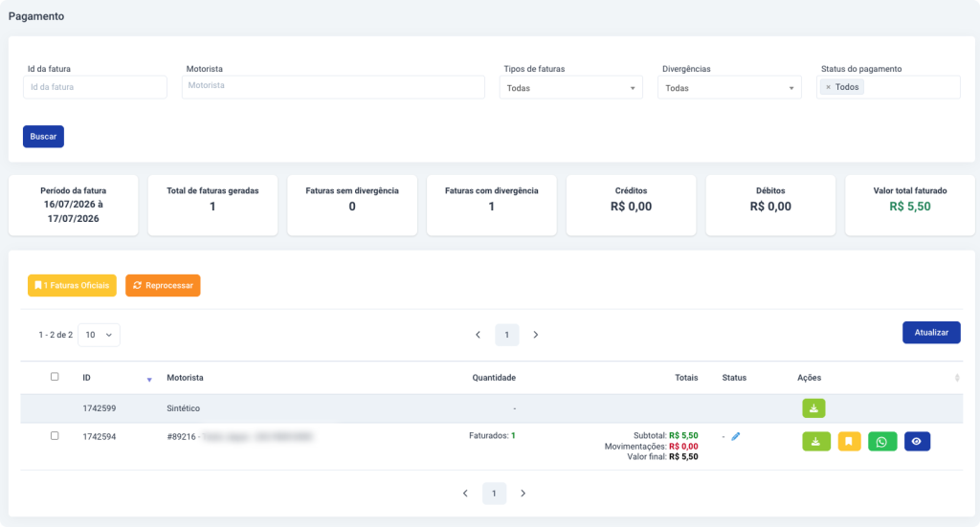Click the 1 Faturas Oficiais button
980x527 pixels.
tap(72, 285)
